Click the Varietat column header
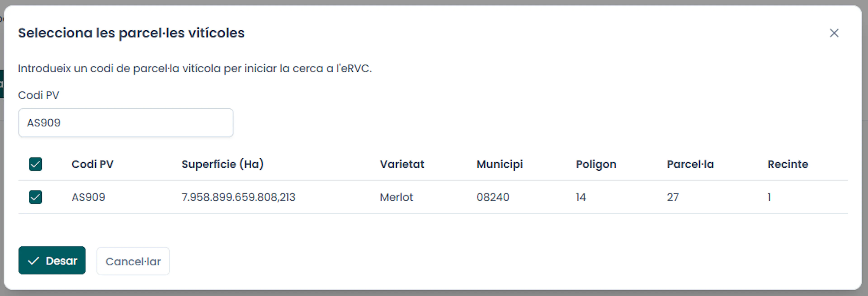The width and height of the screenshot is (868, 296). point(402,164)
